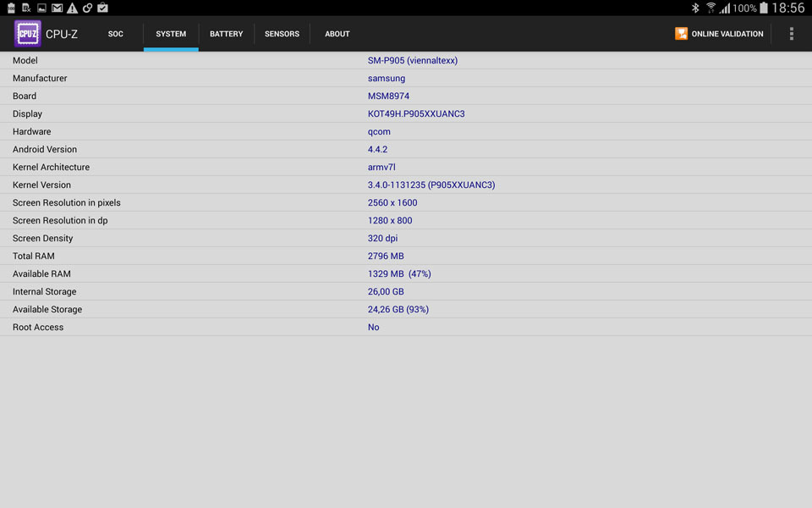Tap the mail envelope notification icon
812x508 pixels.
(x=57, y=8)
